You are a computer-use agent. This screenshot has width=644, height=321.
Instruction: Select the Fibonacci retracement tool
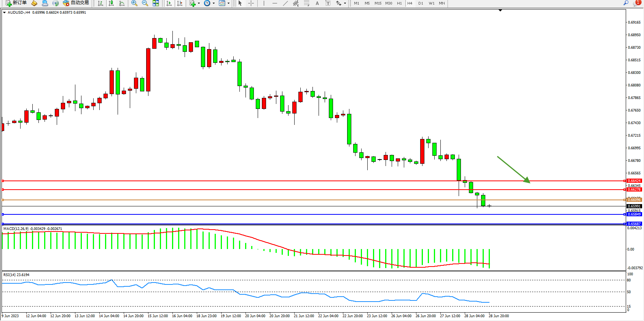coord(306,3)
